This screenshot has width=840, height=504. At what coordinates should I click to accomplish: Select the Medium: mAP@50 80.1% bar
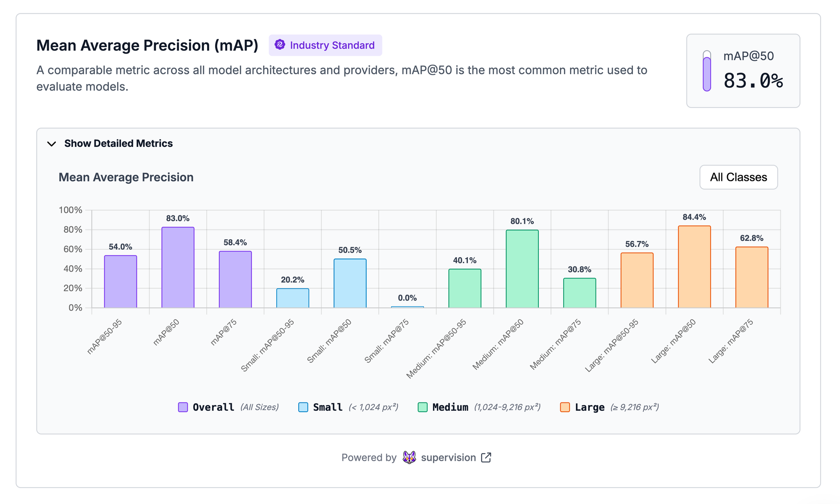click(x=522, y=269)
